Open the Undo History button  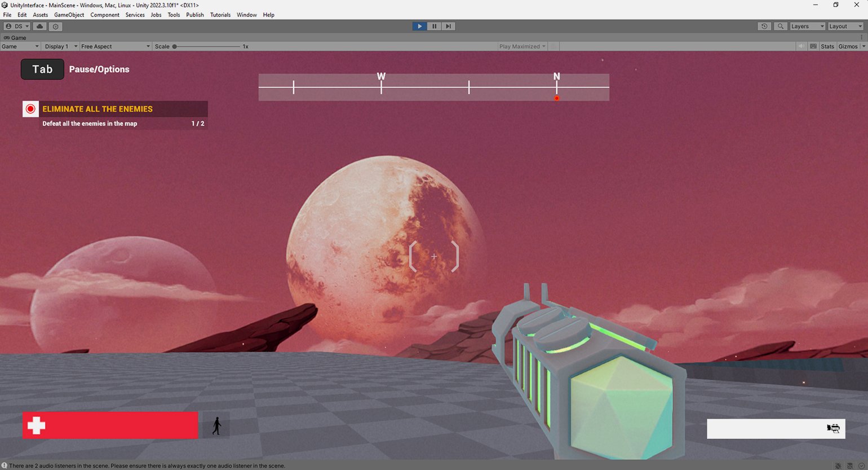coord(764,27)
